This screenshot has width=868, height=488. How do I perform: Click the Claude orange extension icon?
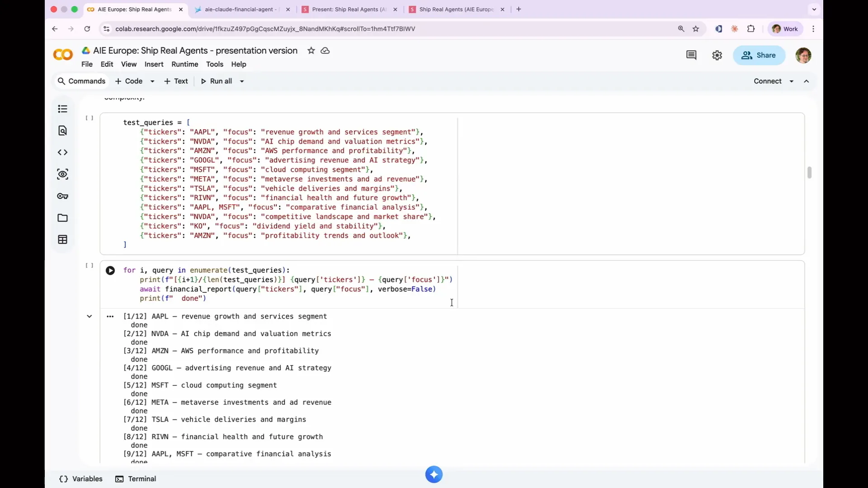coord(735,29)
